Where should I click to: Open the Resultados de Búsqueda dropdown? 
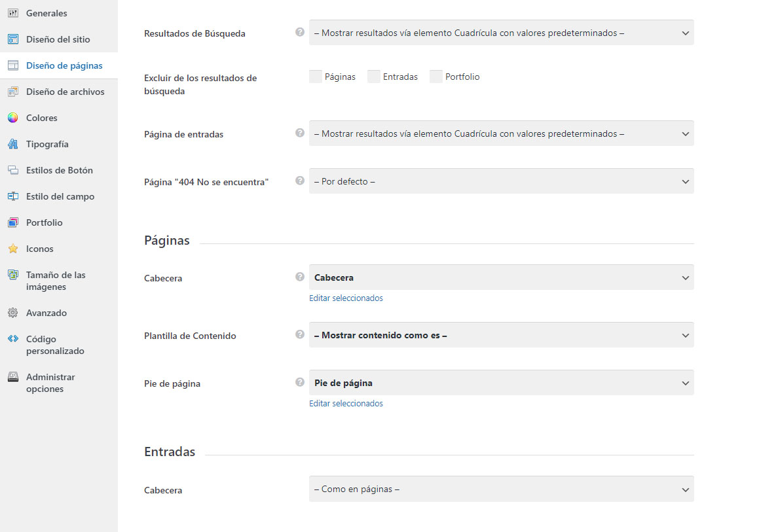point(502,33)
